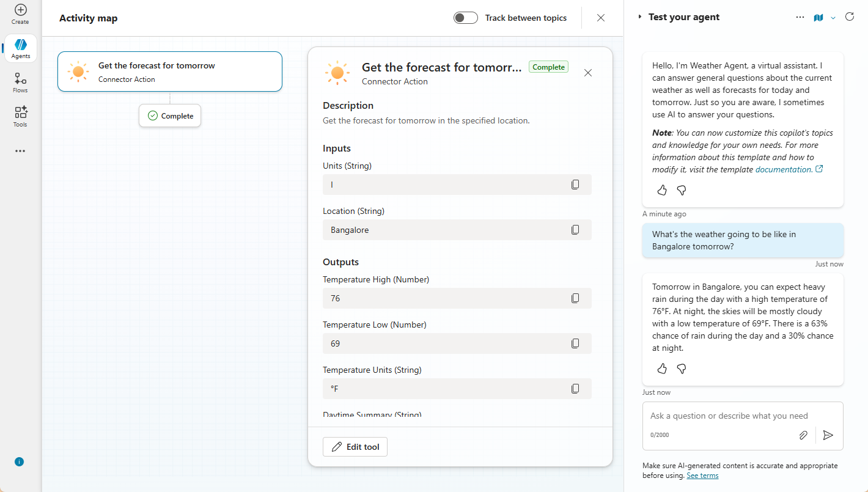Click the Edit tool button
868x492 pixels.
[x=355, y=447]
